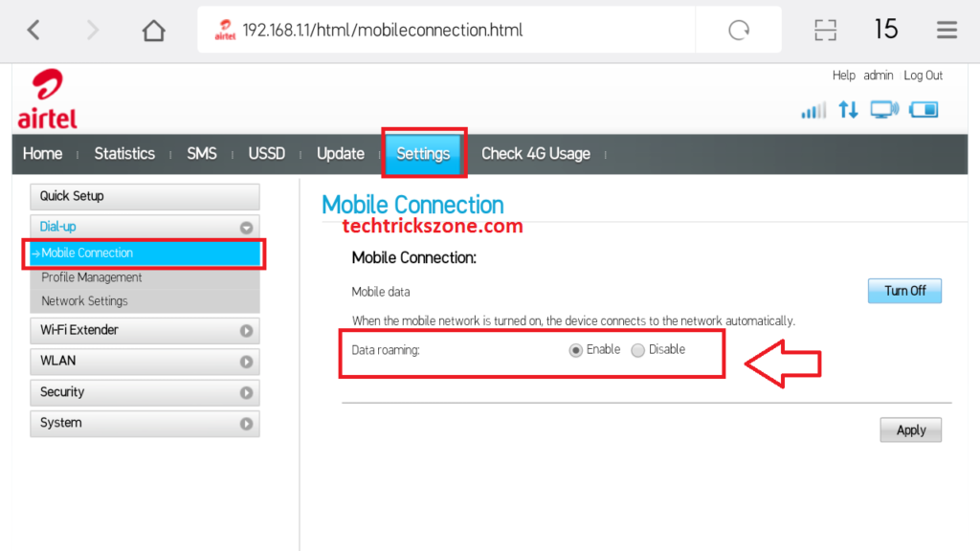Select the Enable data roaming radio

[576, 350]
